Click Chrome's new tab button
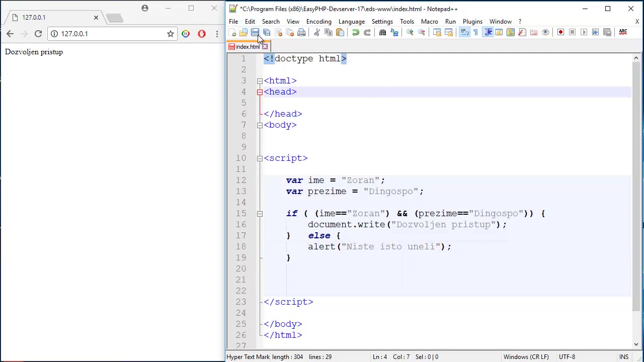This screenshot has height=362, width=644. [x=115, y=18]
